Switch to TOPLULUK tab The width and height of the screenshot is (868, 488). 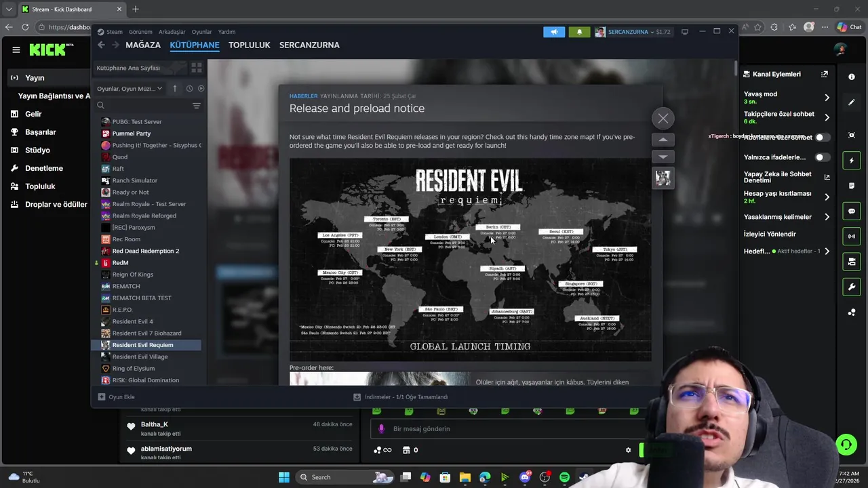[x=249, y=45]
